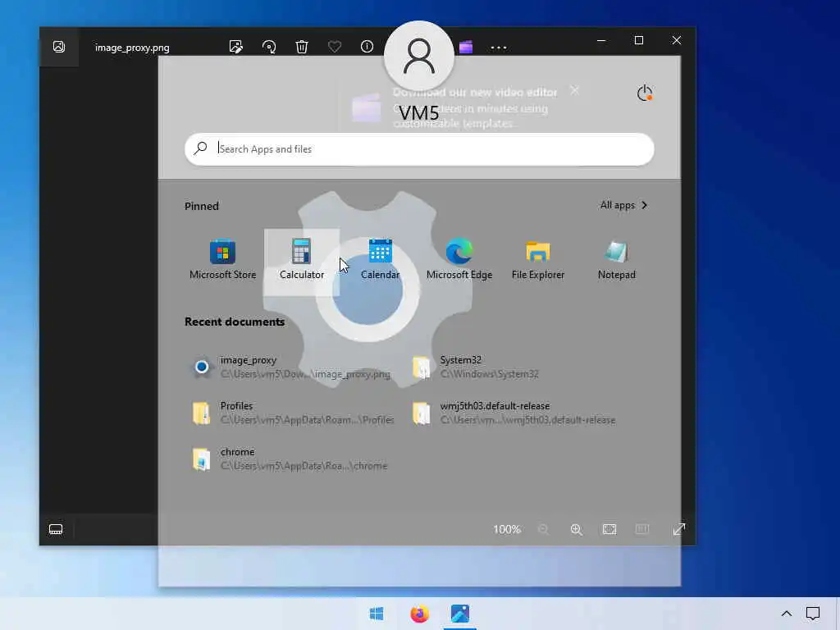Enter fullscreen with the diagonal arrows icon
The width and height of the screenshot is (840, 630).
[x=678, y=529]
